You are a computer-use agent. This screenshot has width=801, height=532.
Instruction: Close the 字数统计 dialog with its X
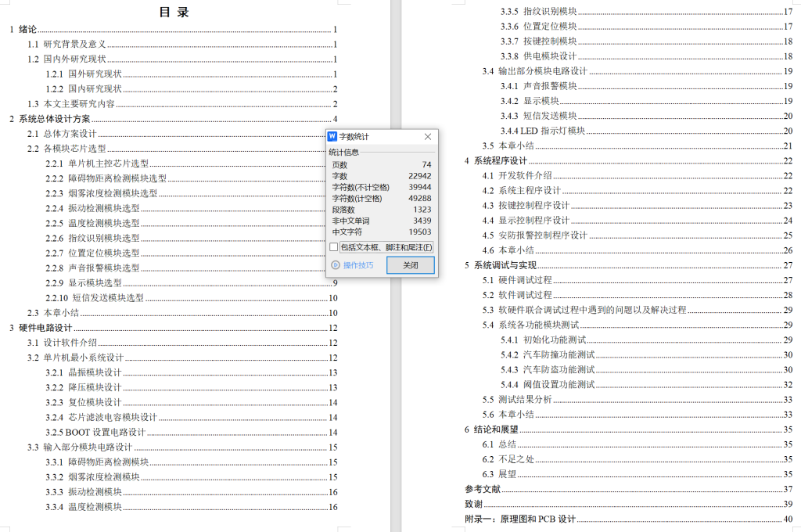coord(427,136)
